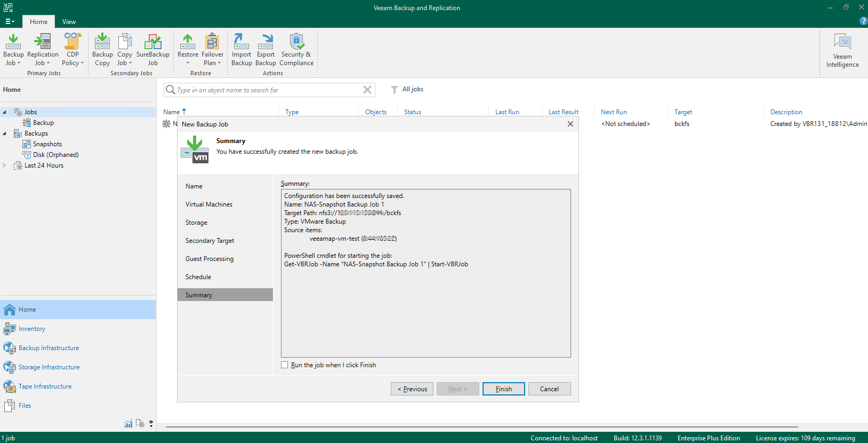Viewport: 868px width, 443px height.
Task: Open the Storage Infrastructure view
Action: [78, 367]
